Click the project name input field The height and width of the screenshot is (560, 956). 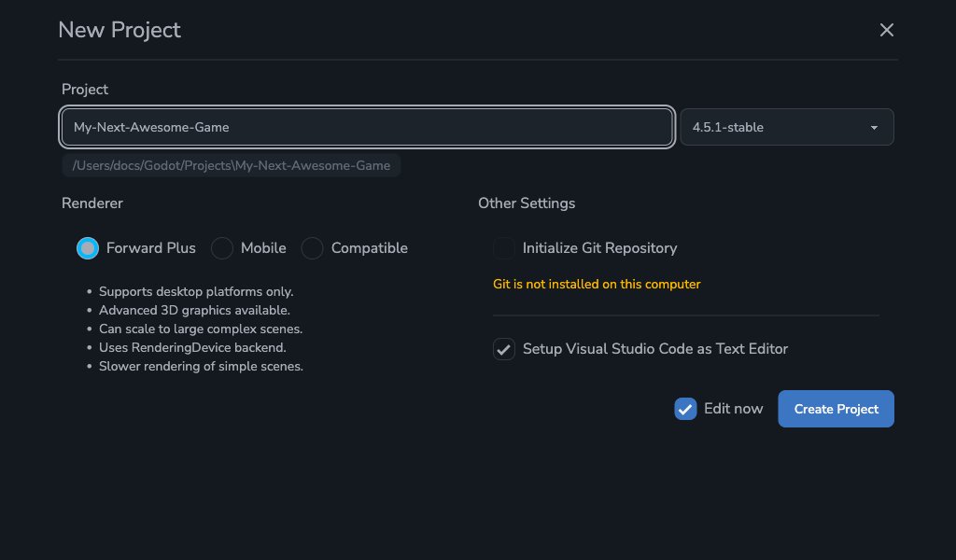click(x=367, y=127)
